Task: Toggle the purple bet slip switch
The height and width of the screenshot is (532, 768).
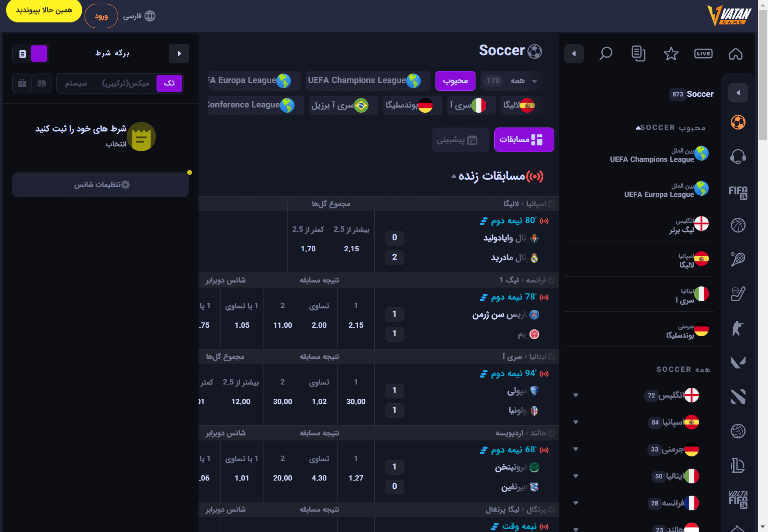Action: click(39, 54)
